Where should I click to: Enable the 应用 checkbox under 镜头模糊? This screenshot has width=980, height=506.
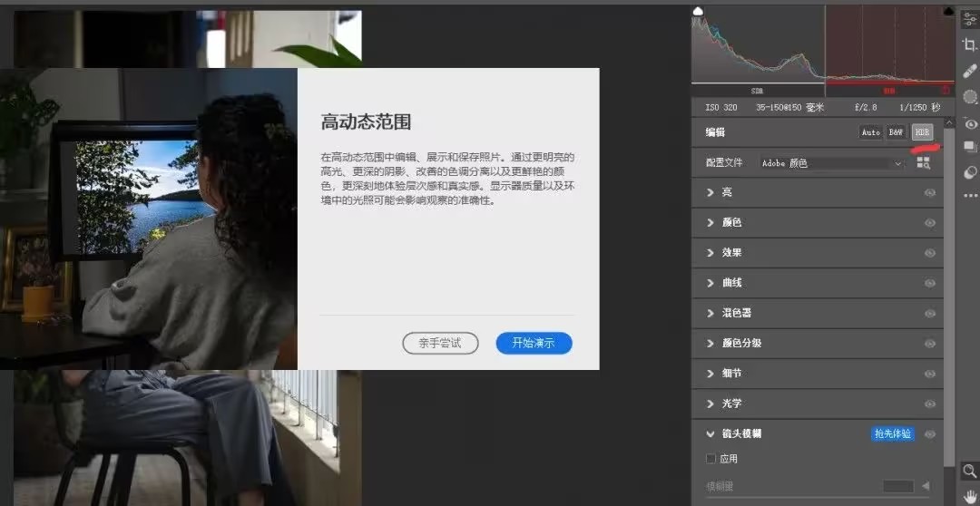pos(711,459)
